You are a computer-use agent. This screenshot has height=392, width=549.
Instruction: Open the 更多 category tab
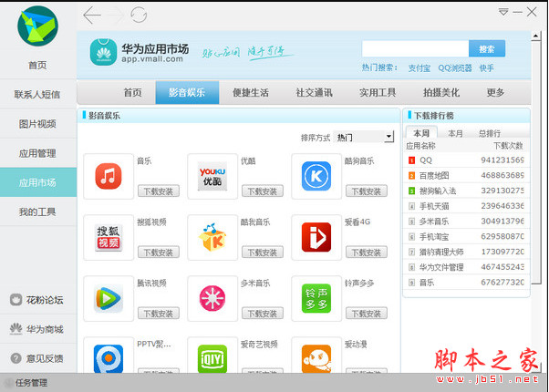(495, 93)
